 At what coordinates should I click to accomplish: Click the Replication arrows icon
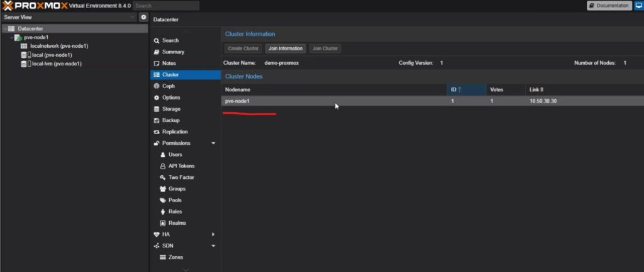coord(157,132)
